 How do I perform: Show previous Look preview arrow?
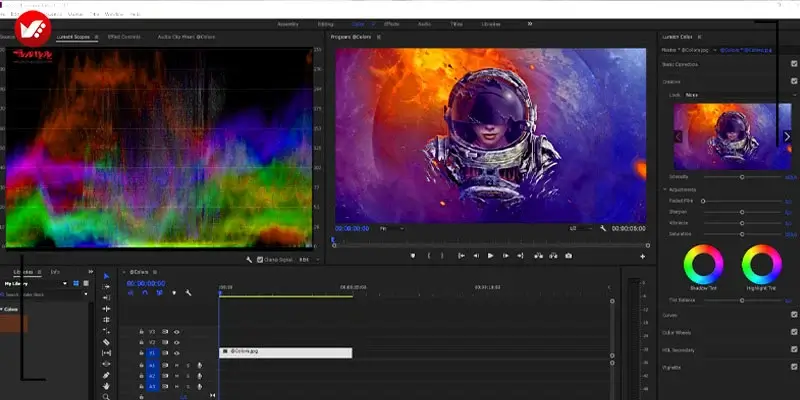coord(678,137)
